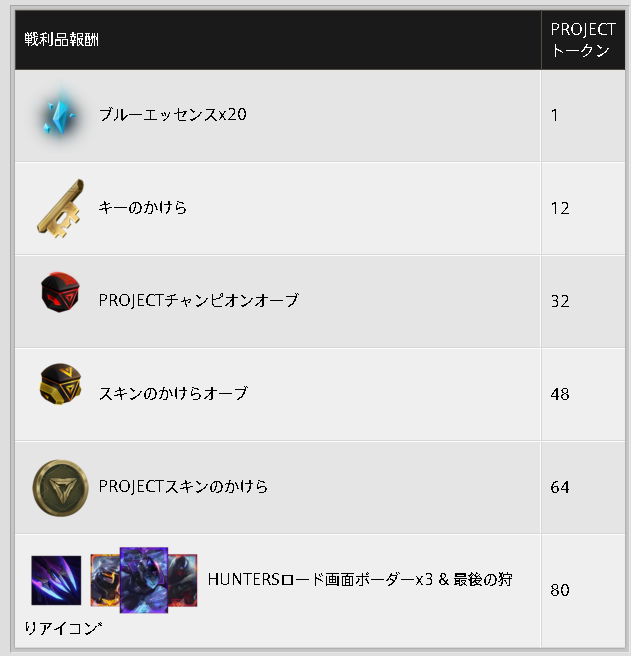Click the red PROJECT Champion Orb icon
This screenshot has width=631, height=656.
(60, 292)
